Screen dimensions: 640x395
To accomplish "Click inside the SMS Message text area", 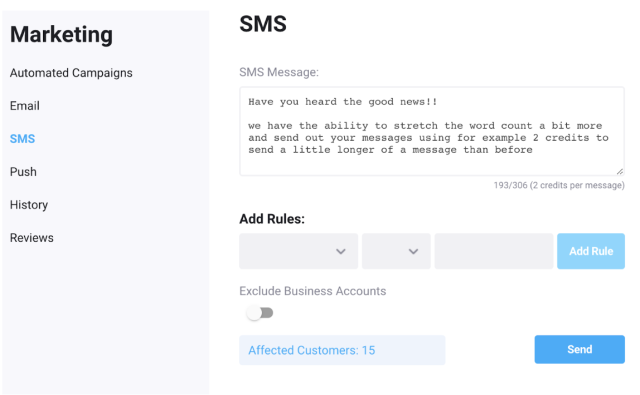I will pos(432,131).
